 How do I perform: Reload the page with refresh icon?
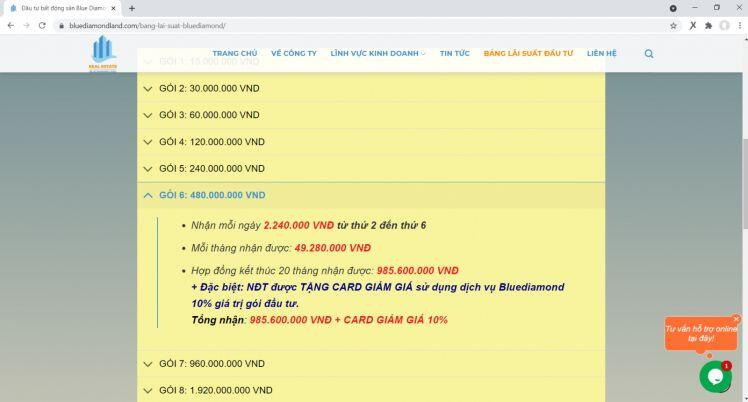pos(42,26)
